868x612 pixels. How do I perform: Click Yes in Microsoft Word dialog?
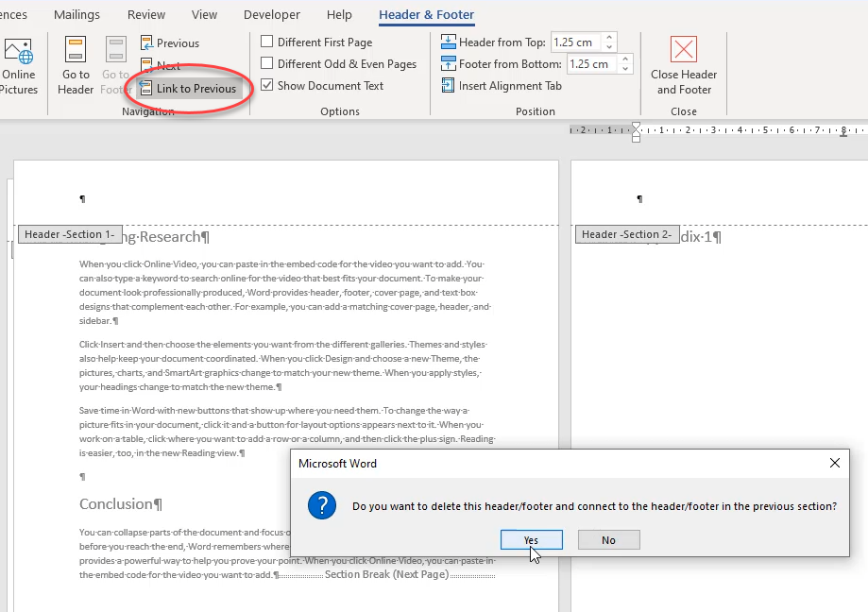(x=532, y=540)
